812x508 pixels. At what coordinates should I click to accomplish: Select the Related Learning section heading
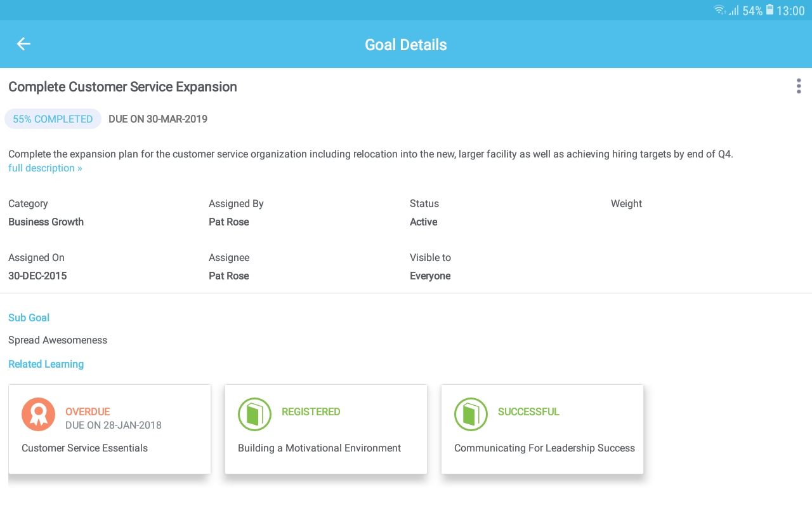tap(46, 364)
